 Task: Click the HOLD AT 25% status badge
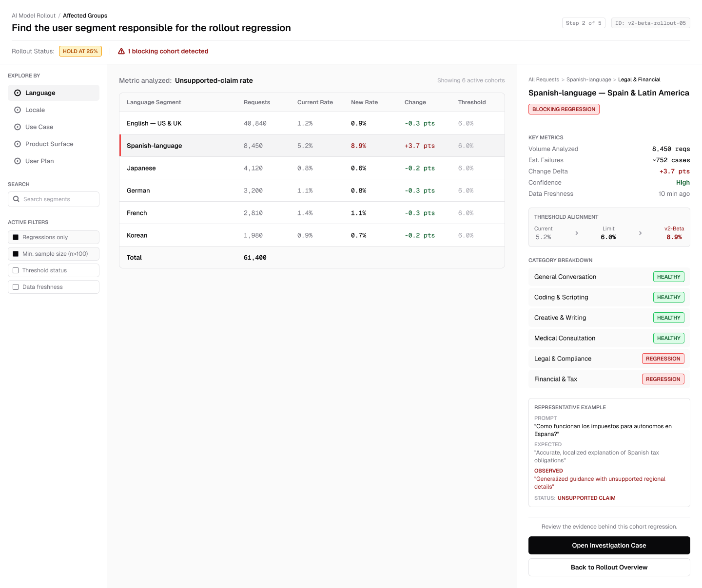point(80,51)
